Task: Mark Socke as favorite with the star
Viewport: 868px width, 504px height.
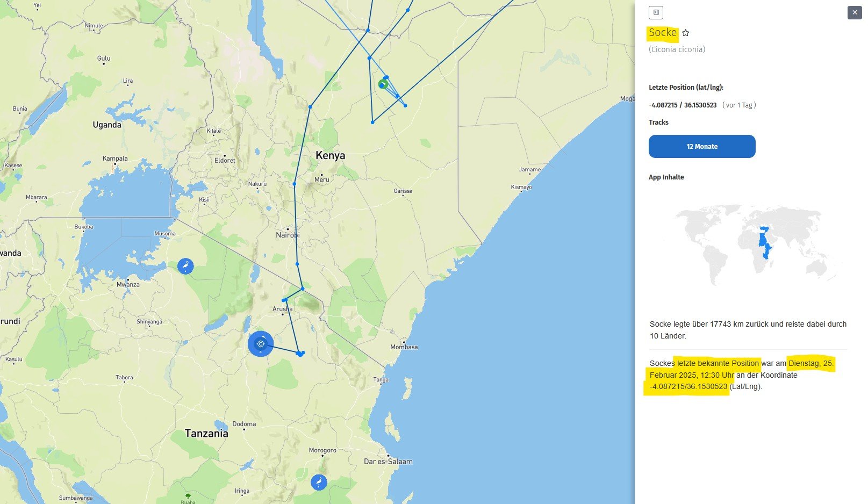Action: coord(686,33)
